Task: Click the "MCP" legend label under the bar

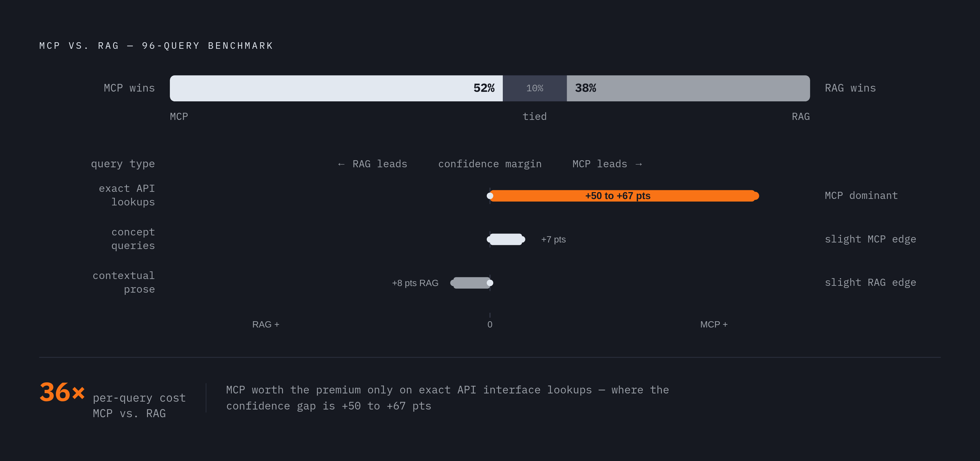Action: click(179, 117)
